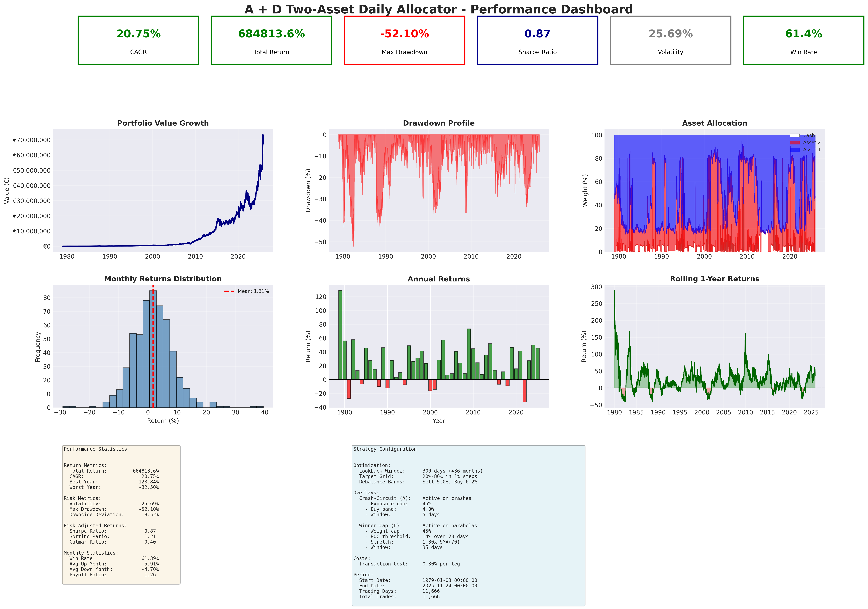868x609 pixels.
Task: Click the ROC threshold 14% row
Action: [417, 537]
